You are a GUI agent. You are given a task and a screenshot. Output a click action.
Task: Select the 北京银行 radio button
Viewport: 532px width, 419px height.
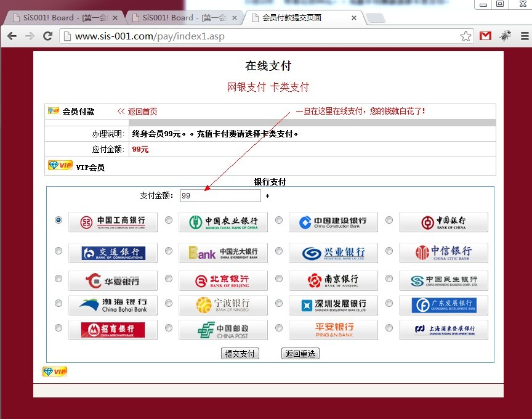pos(169,279)
